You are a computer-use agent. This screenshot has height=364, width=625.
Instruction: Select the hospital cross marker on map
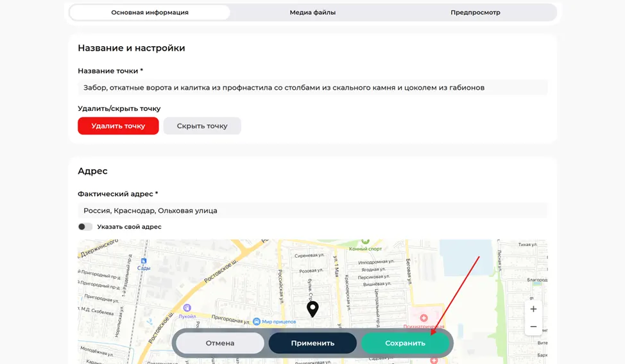pos(424,318)
